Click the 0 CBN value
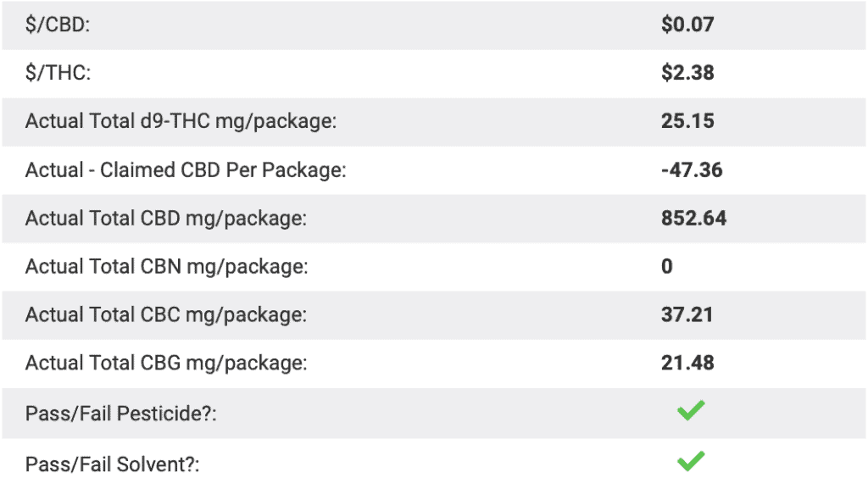Viewport: 868px width, 489px height. coord(667,267)
